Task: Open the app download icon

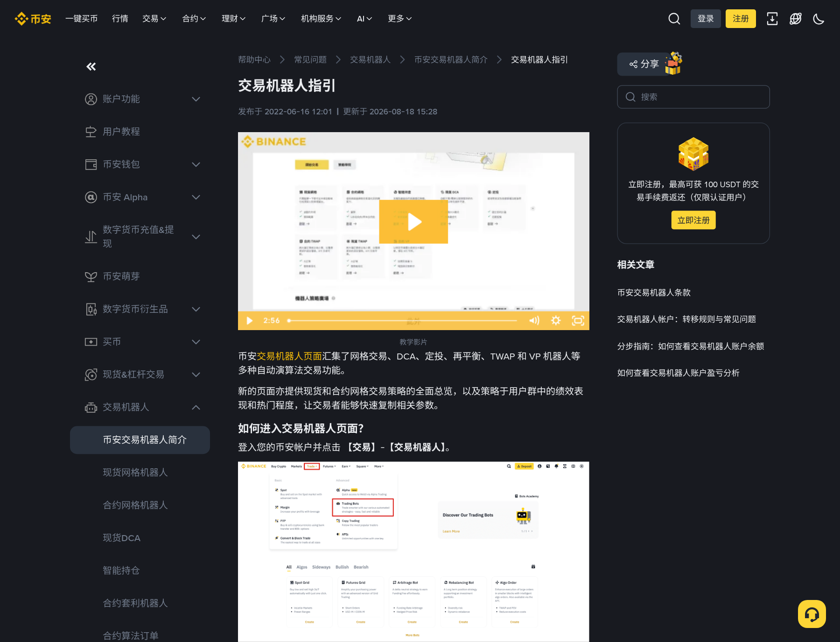Action: [772, 19]
